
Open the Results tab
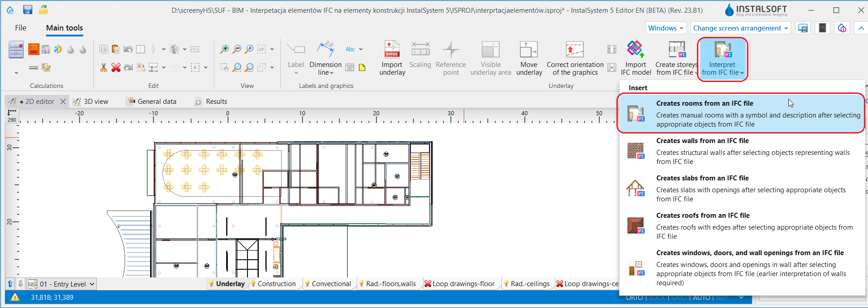211,101
